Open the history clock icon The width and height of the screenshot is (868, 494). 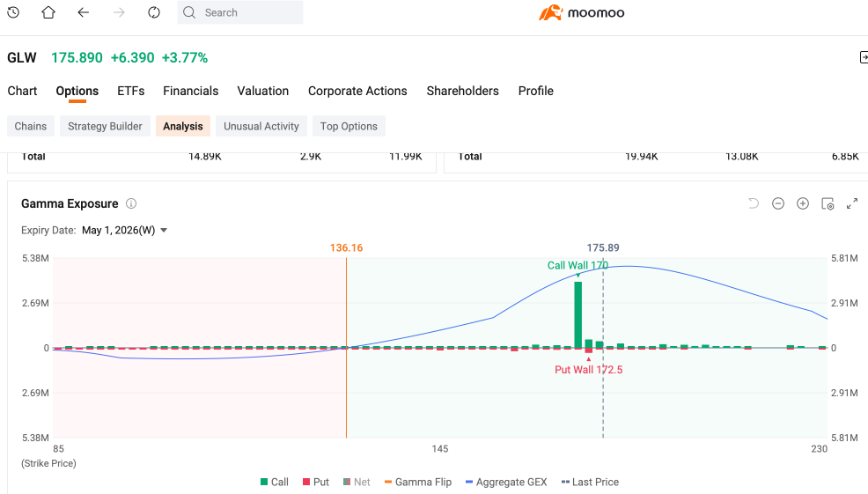[x=13, y=12]
